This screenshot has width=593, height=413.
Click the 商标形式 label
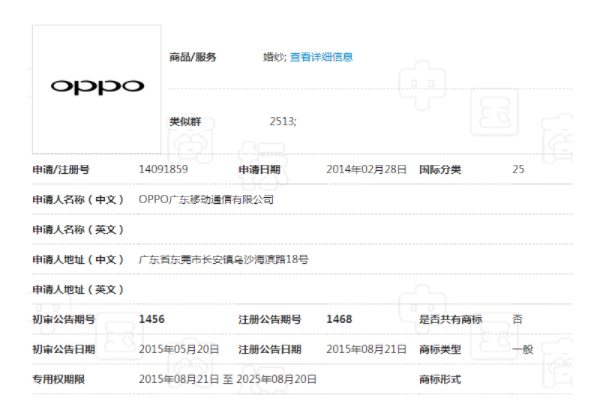(x=440, y=379)
